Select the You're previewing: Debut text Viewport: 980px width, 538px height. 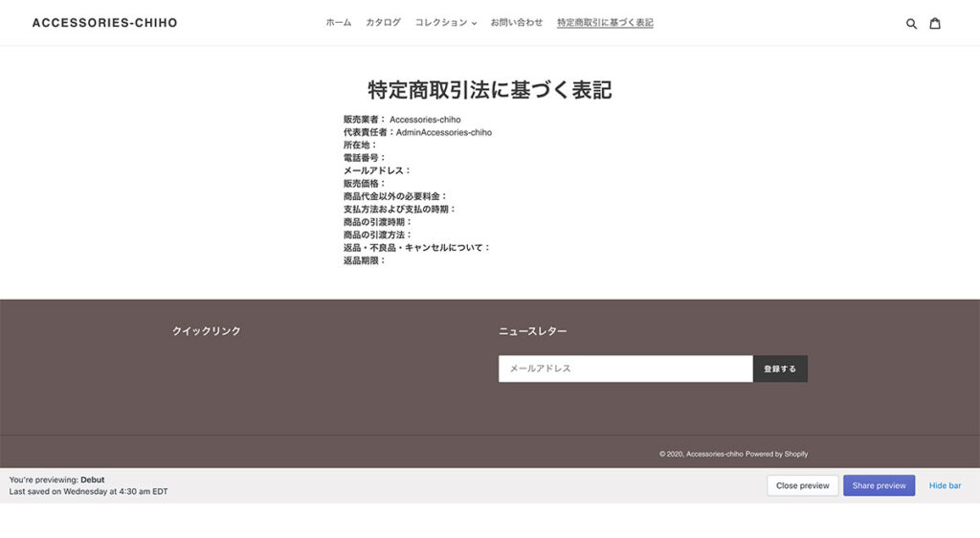coord(56,480)
